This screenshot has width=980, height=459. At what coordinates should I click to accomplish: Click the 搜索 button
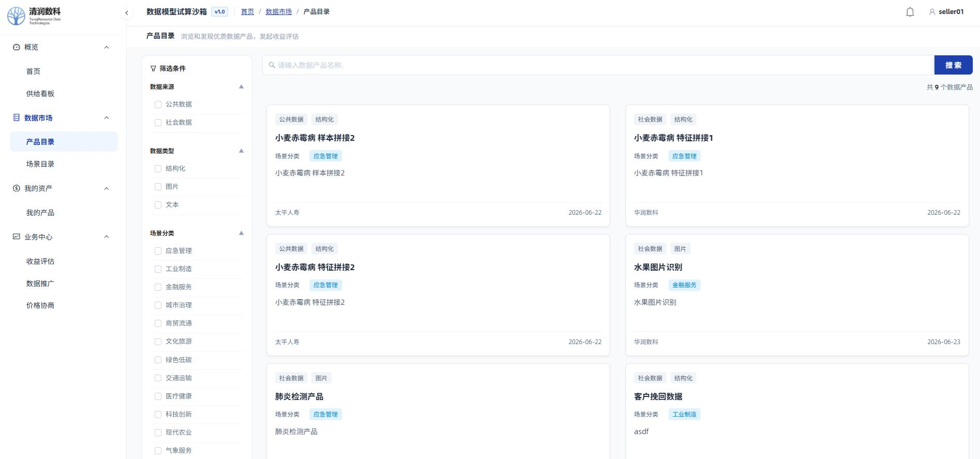click(x=953, y=65)
